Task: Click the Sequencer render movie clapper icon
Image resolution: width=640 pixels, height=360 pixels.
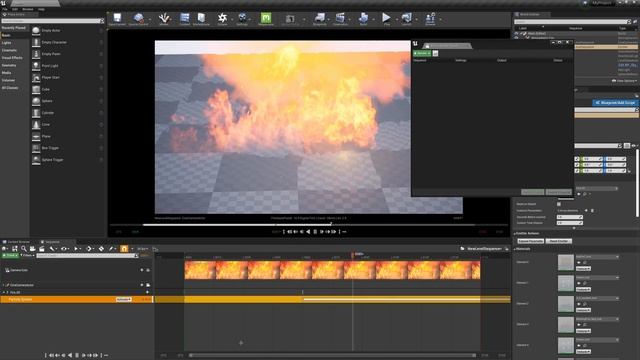Action: (42, 249)
